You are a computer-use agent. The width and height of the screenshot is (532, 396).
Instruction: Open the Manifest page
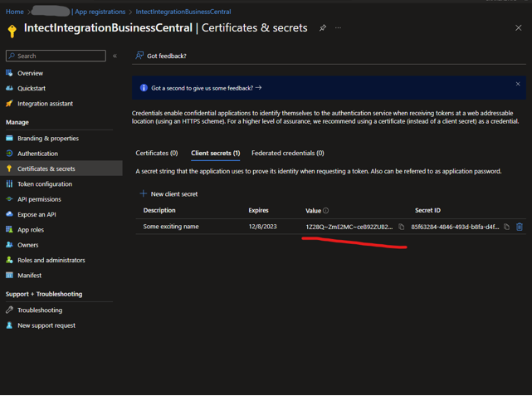click(30, 275)
